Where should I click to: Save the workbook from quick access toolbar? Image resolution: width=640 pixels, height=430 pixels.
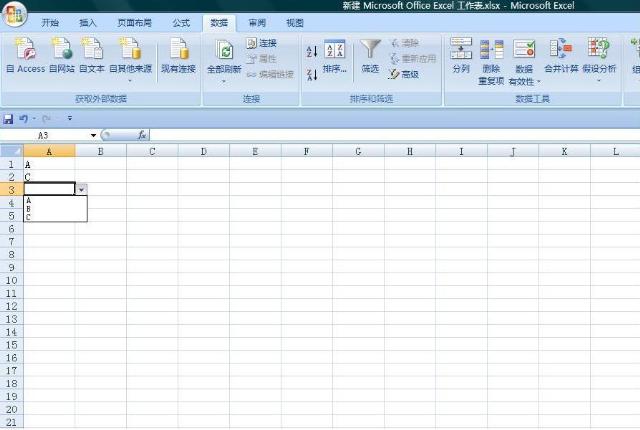tap(8, 119)
